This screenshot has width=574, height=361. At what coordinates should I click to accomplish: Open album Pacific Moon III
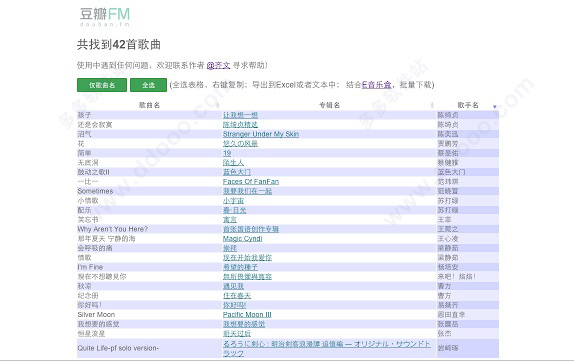tap(247, 315)
